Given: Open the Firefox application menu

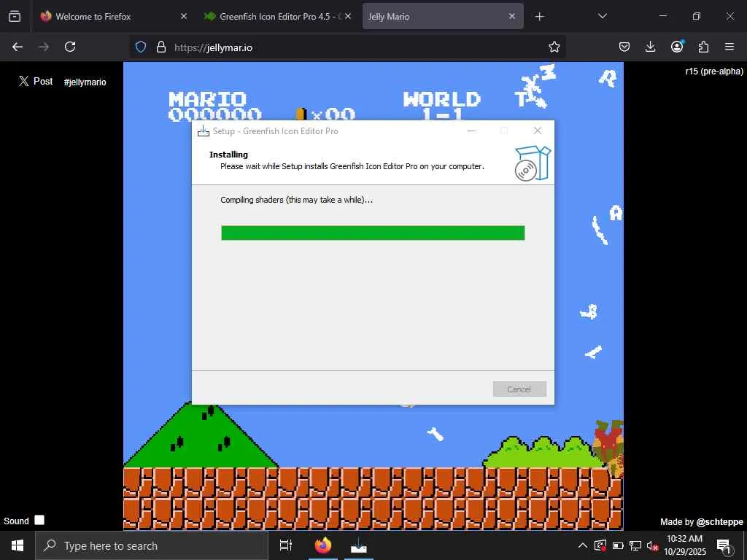Looking at the screenshot, I should point(729,47).
